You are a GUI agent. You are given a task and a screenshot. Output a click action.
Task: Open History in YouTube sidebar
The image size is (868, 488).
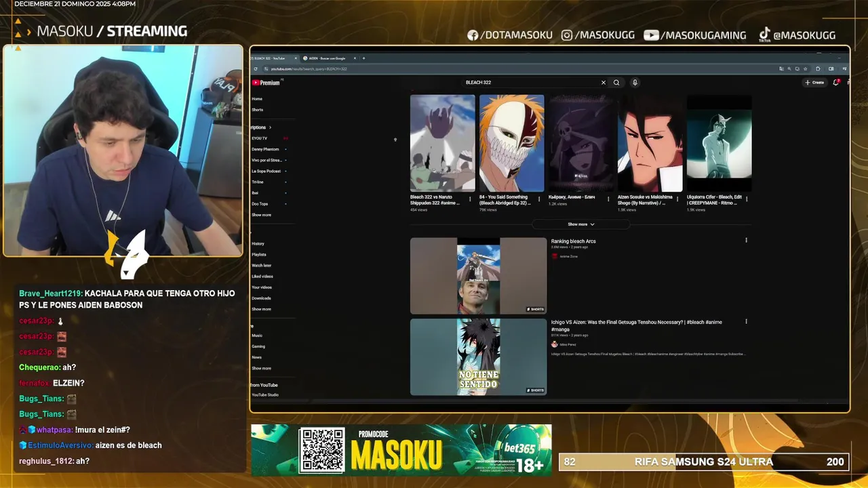[x=258, y=243]
